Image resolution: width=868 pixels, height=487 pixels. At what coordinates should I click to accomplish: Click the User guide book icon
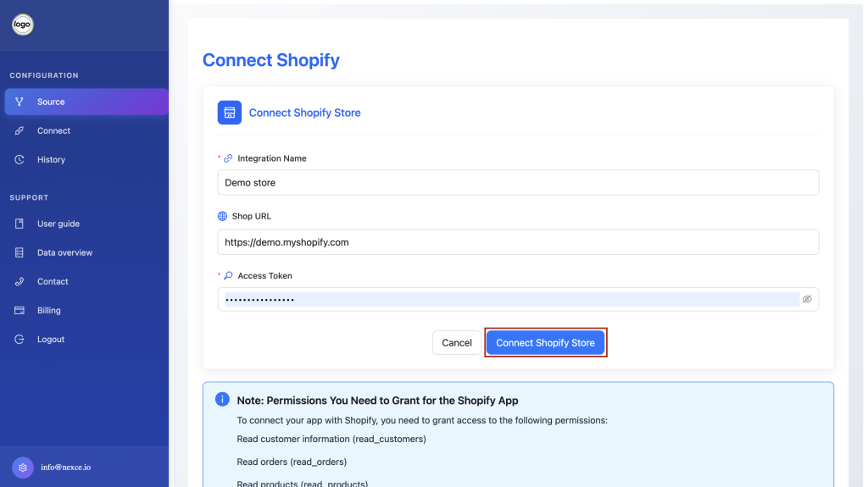(x=19, y=224)
